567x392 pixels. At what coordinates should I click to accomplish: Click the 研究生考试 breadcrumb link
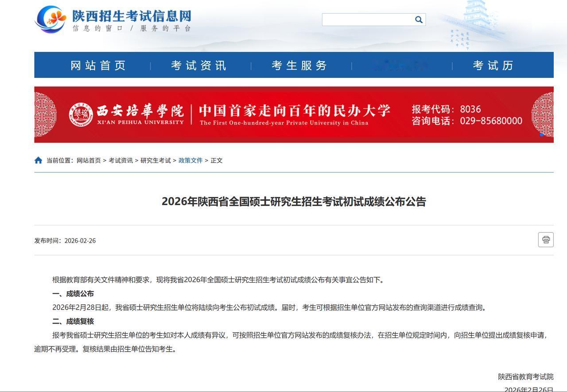[155, 160]
